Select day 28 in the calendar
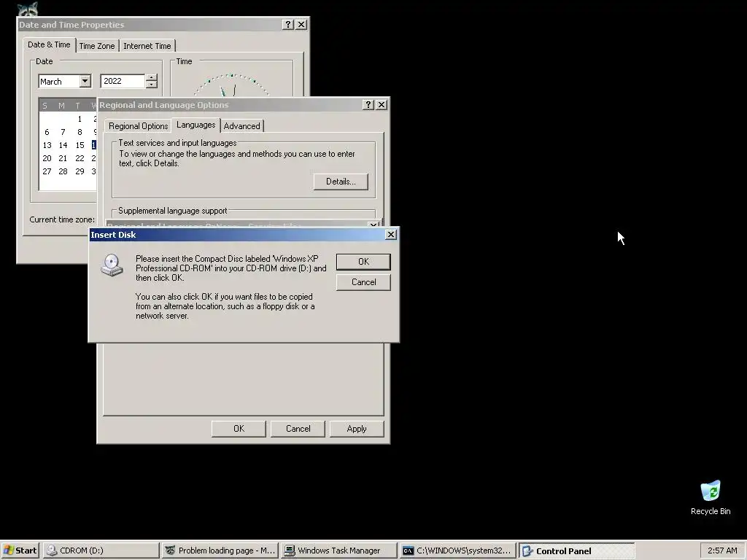The width and height of the screenshot is (747, 560). click(63, 171)
